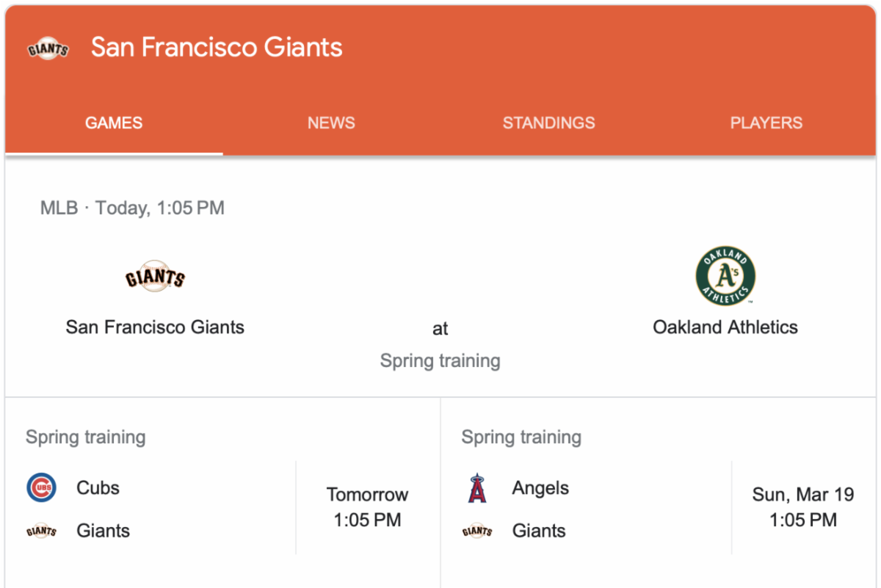
Task: Click the Tomorrow 1:05 PM game time
Action: tap(367, 507)
